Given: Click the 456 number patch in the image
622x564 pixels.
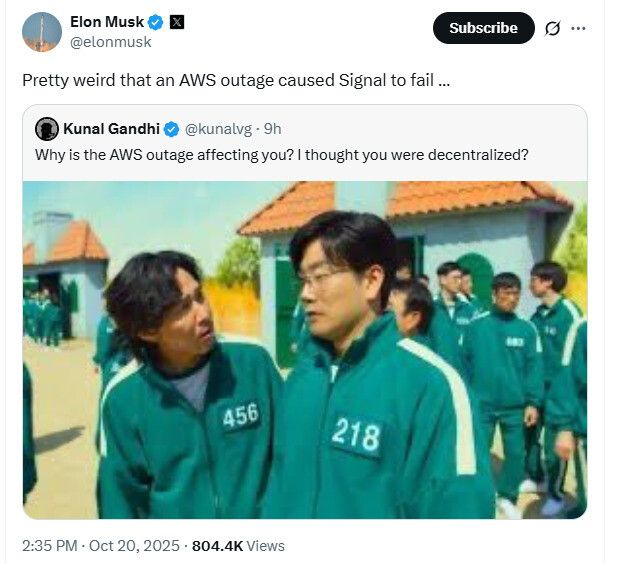Looking at the screenshot, I should [240, 415].
